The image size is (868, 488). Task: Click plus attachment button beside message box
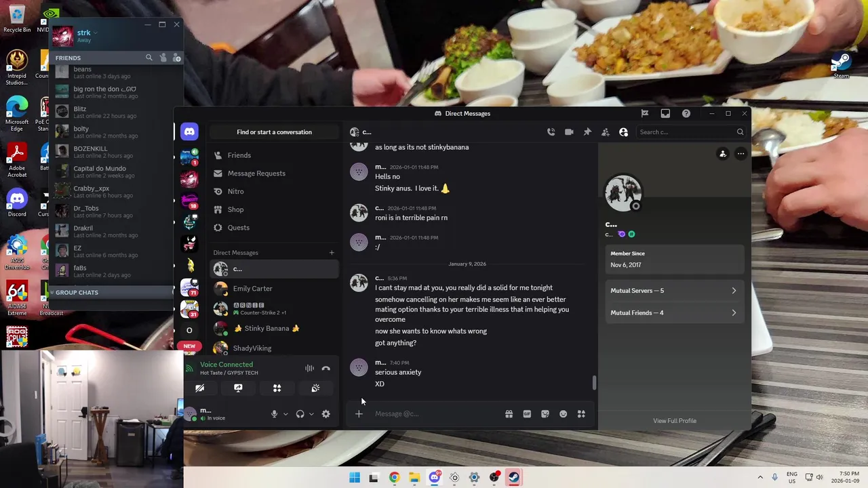[359, 414]
